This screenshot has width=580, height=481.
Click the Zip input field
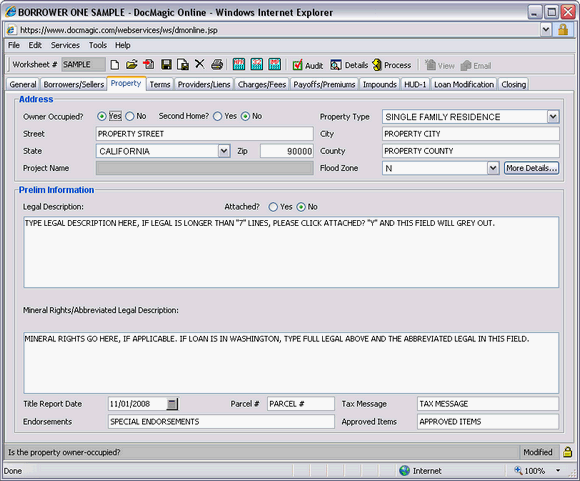287,151
